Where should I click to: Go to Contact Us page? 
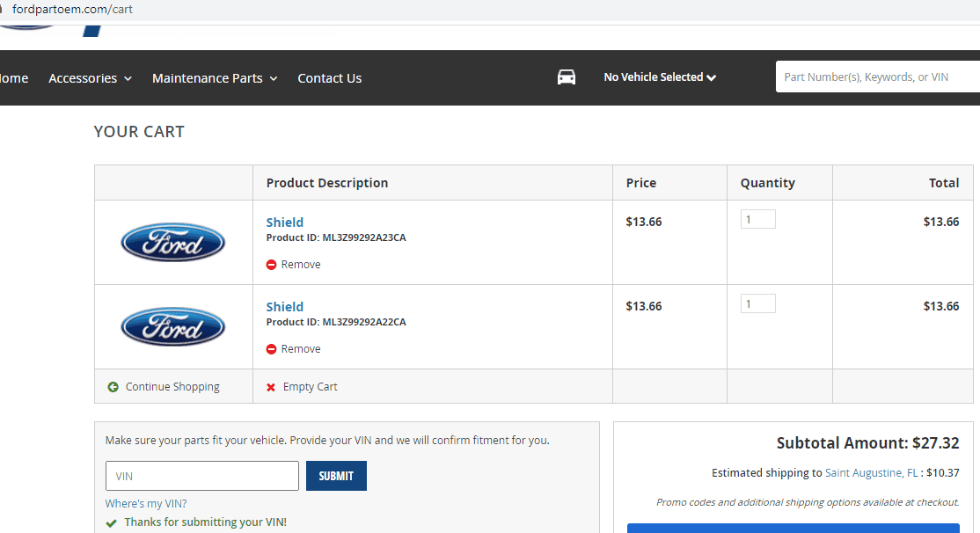[x=329, y=78]
